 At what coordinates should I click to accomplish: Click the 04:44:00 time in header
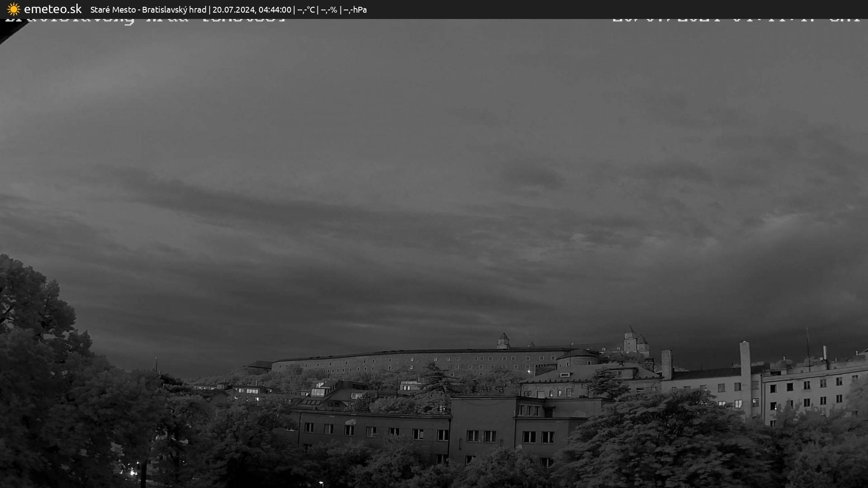pos(275,9)
